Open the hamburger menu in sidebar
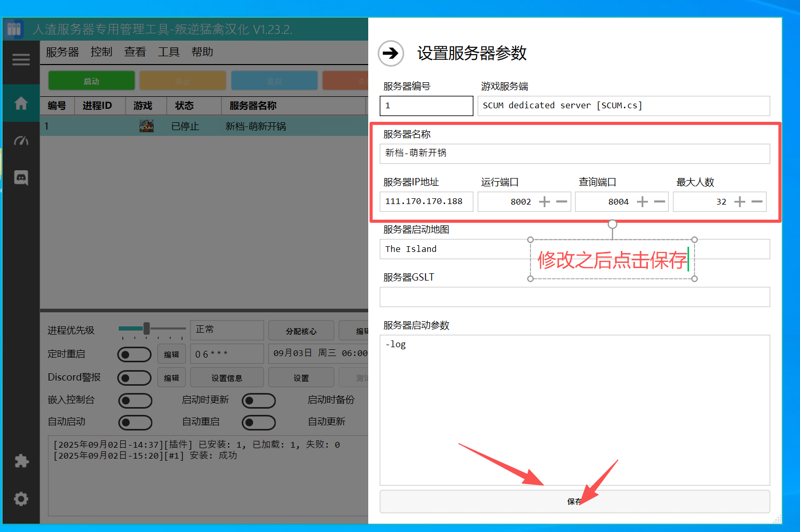800x532 pixels. click(21, 59)
